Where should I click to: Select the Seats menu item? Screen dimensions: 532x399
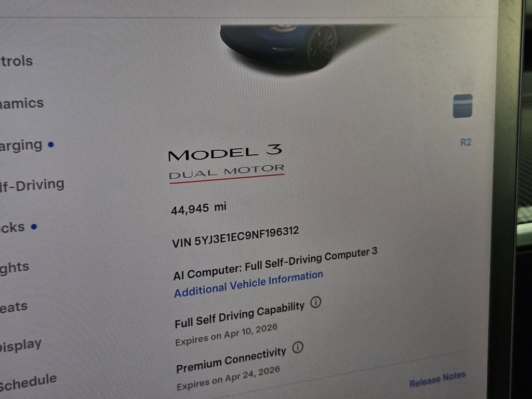pyautogui.click(x=14, y=307)
